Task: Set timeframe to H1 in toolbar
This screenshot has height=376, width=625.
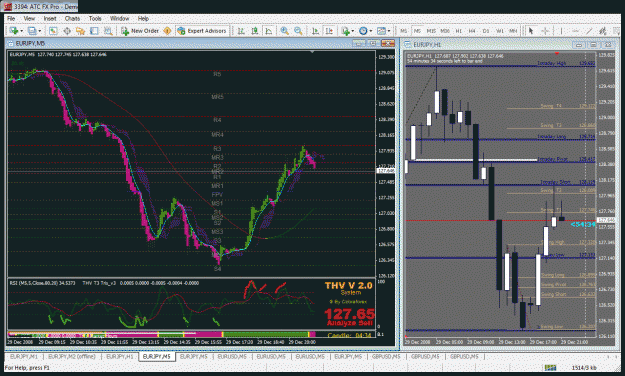Action: [458, 31]
